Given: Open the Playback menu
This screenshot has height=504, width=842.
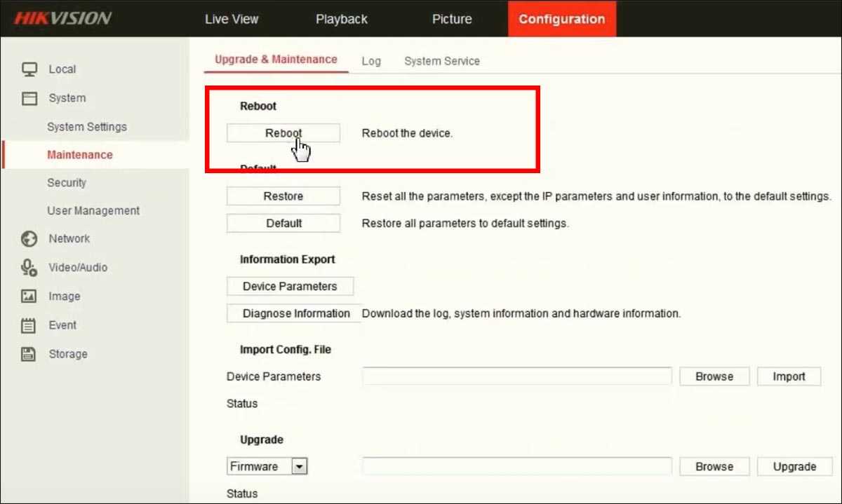Looking at the screenshot, I should [342, 19].
